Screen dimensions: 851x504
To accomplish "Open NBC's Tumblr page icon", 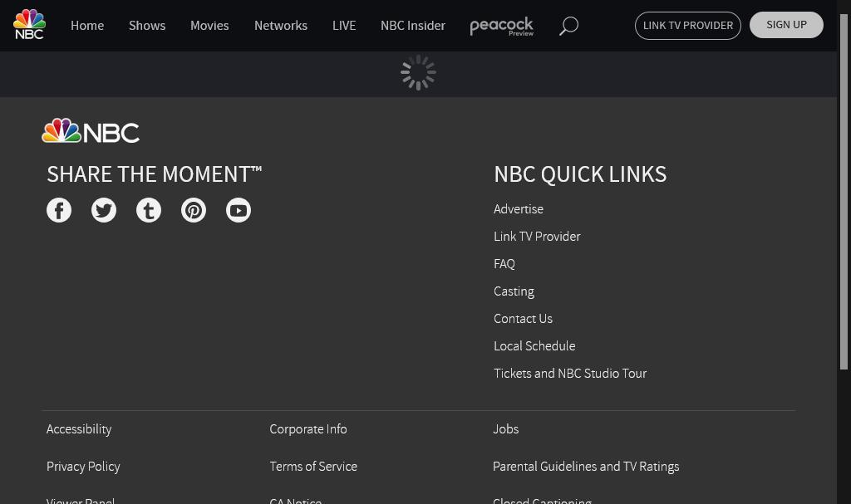I will click(x=149, y=210).
